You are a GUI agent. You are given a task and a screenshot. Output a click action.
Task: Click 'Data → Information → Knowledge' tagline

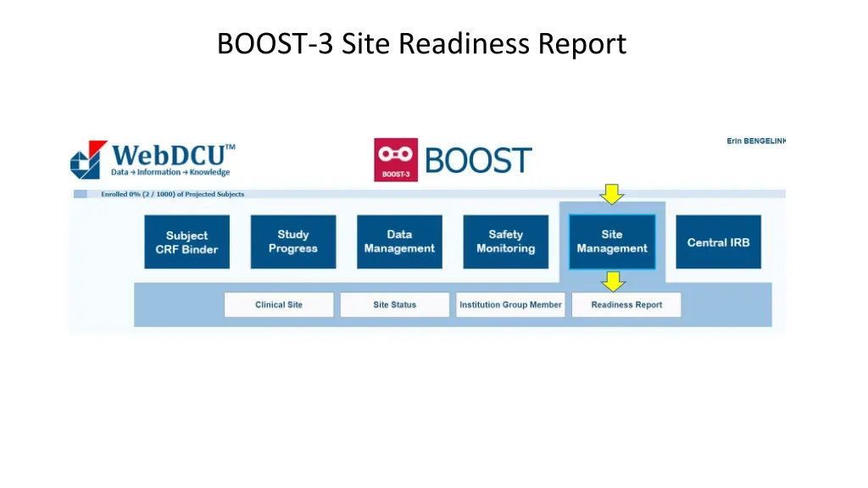(x=170, y=172)
